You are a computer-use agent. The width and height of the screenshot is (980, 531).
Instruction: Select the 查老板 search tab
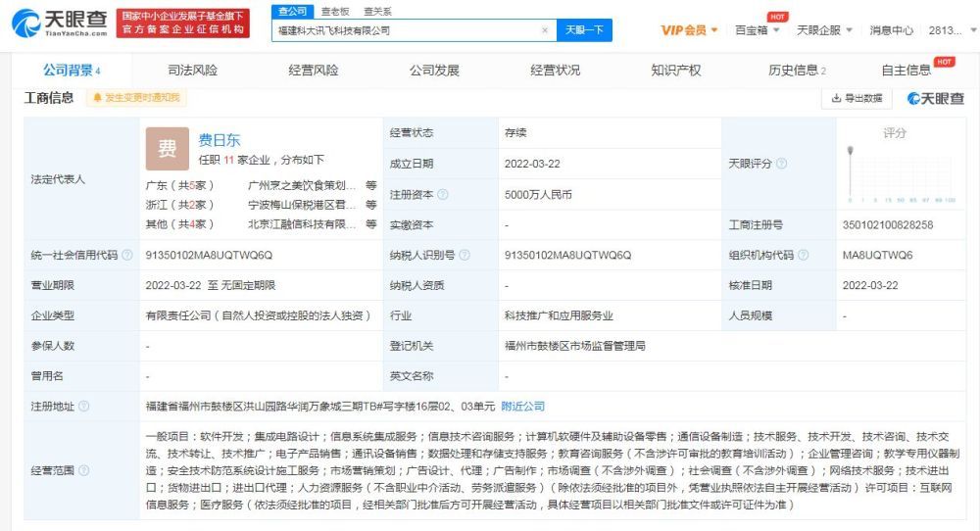pyautogui.click(x=335, y=11)
